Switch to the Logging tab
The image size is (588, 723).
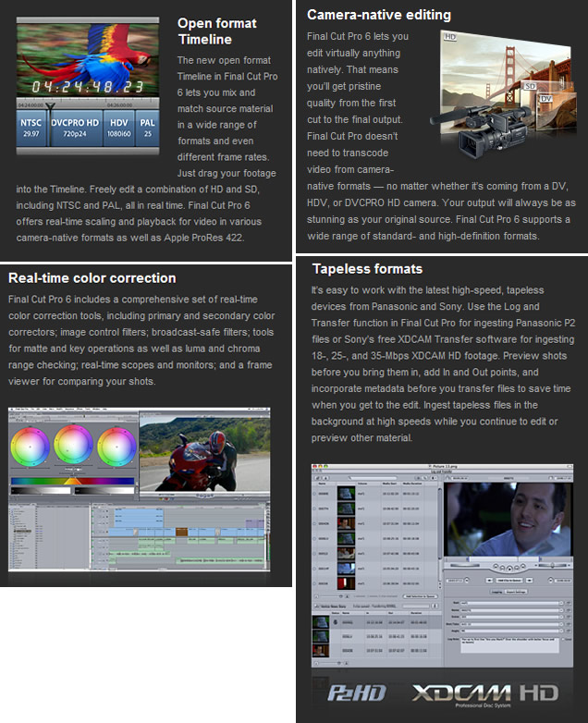click(496, 592)
